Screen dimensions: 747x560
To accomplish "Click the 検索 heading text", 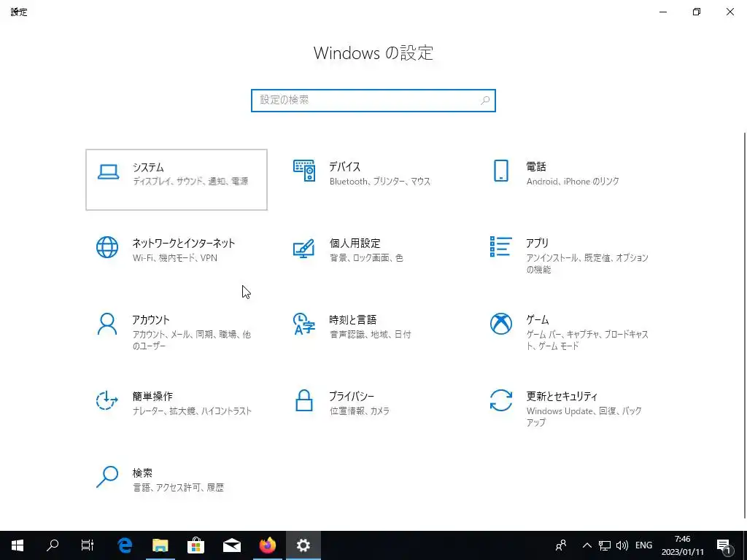I will (x=142, y=472).
